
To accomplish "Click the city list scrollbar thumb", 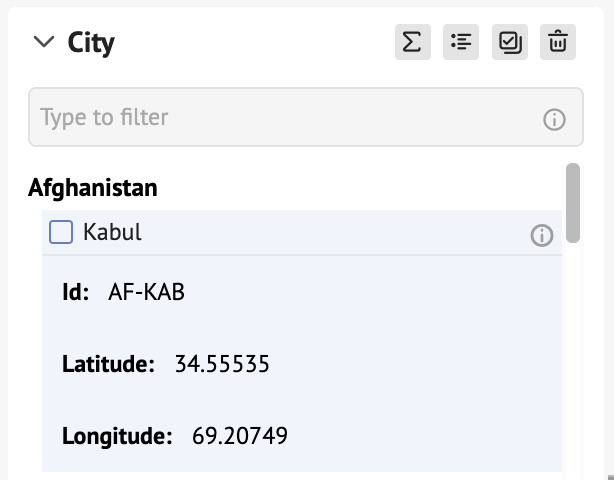I will coord(573,203).
